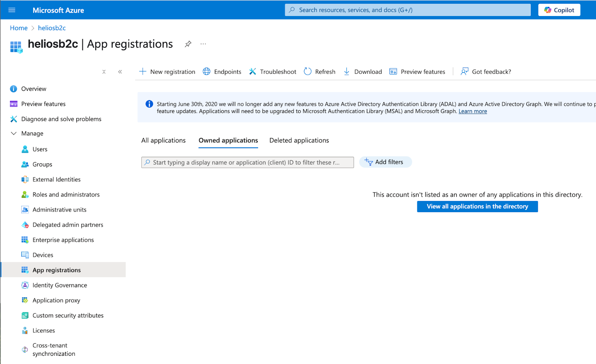Click inside the application filter search box

click(x=247, y=162)
